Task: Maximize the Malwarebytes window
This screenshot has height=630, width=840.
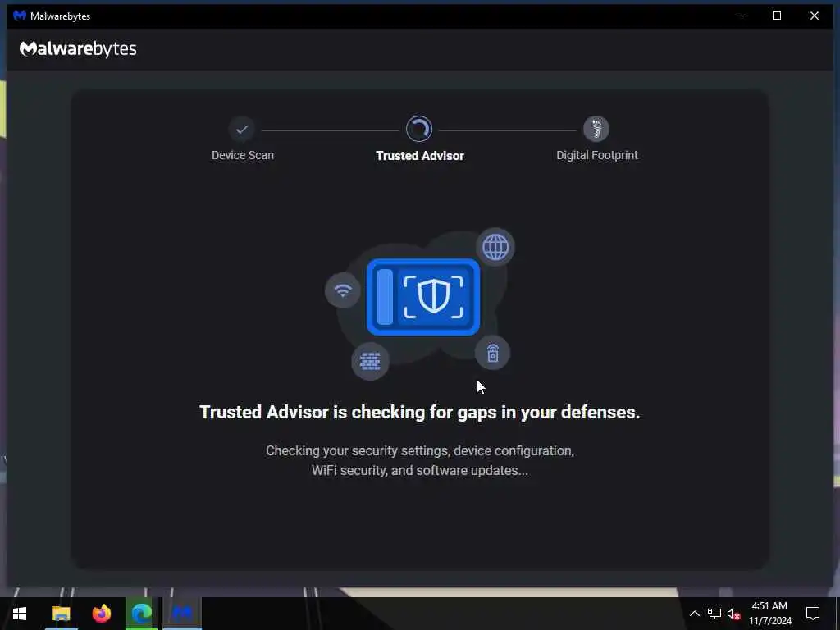Action: (x=777, y=16)
